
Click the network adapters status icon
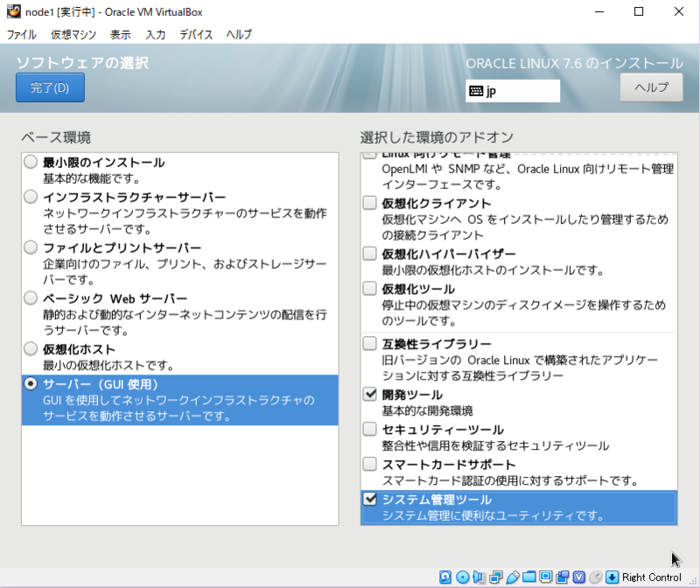[x=495, y=577]
